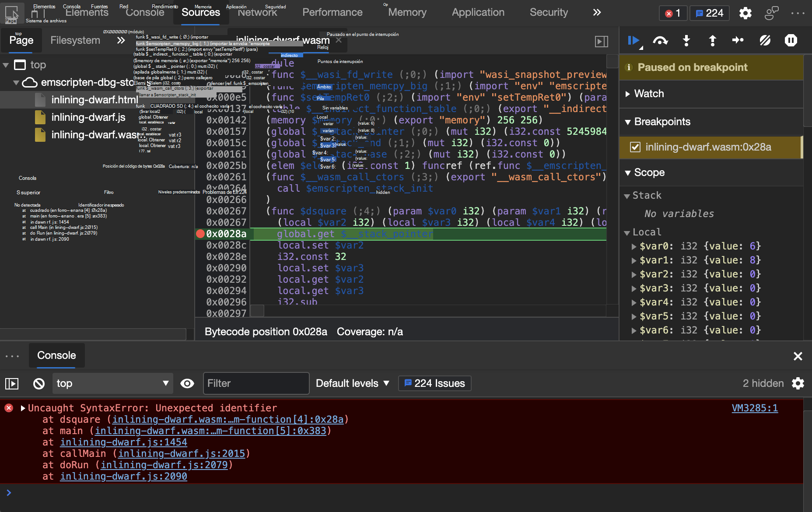Expand the $var0 local variable
812x512 pixels.
point(633,246)
